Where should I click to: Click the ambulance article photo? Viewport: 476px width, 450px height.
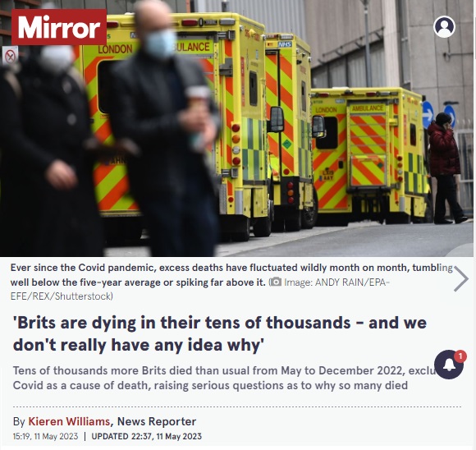pos(237,128)
